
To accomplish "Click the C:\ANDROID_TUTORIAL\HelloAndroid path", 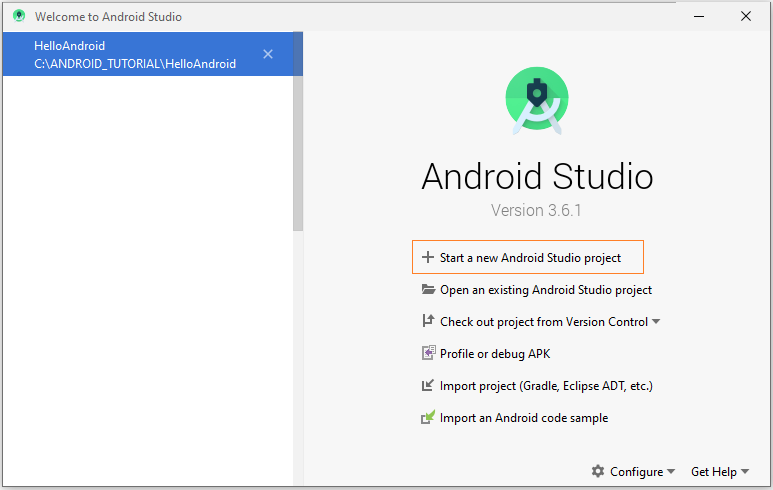I will (x=135, y=64).
